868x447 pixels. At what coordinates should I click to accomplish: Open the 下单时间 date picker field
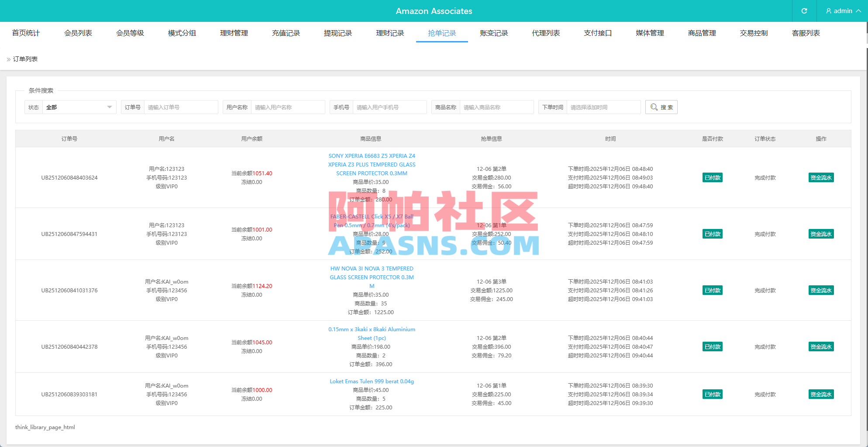pos(603,107)
